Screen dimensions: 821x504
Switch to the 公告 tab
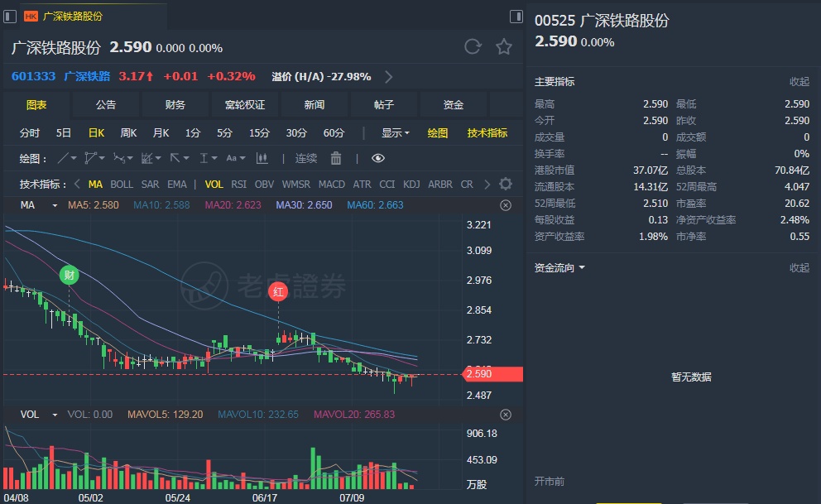[106, 105]
